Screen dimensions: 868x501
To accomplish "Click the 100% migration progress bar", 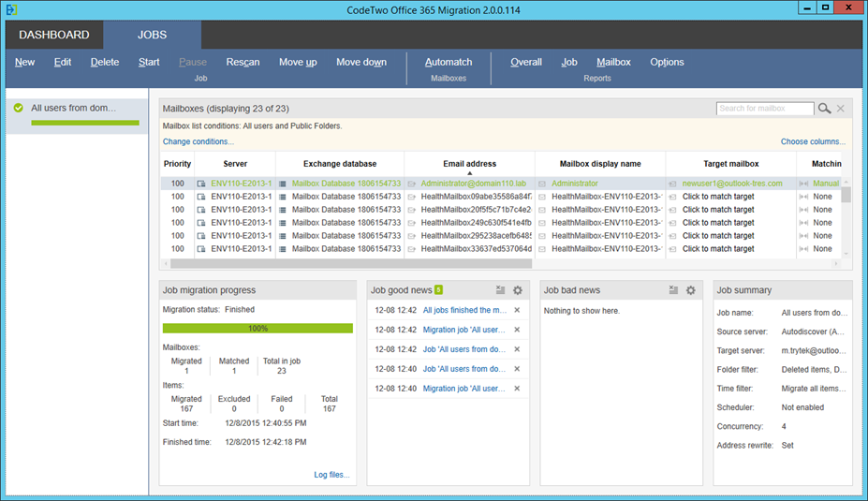I will coord(257,329).
